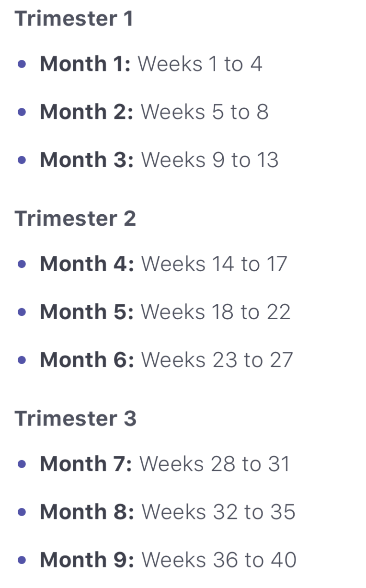Select the bold Month 6 label
This screenshot has width=366, height=588.
pyautogui.click(x=87, y=360)
